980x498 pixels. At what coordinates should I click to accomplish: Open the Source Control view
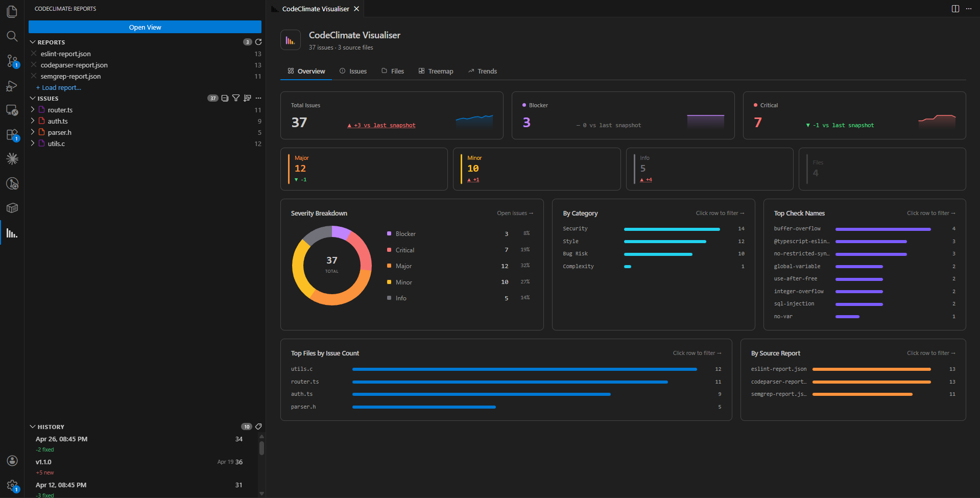(x=12, y=61)
